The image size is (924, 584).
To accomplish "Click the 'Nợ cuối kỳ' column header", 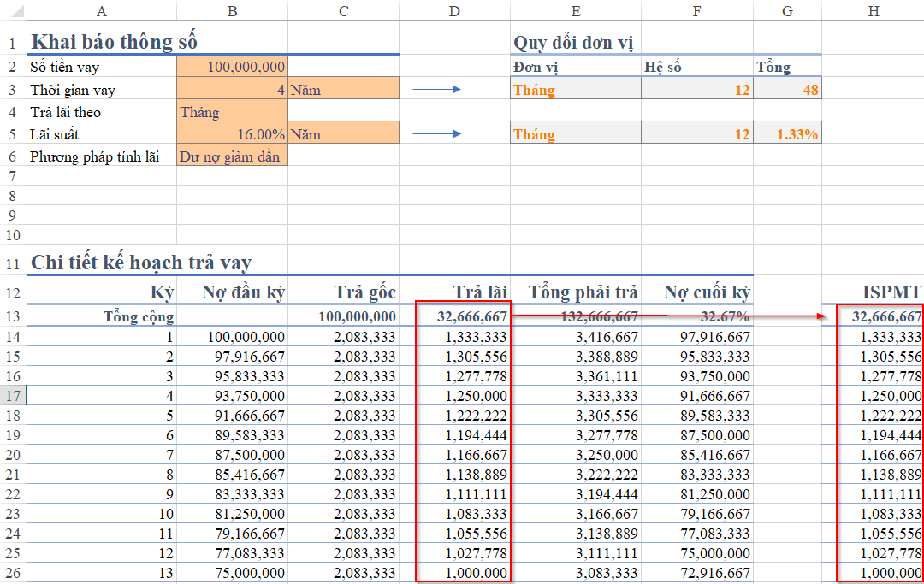I will 697,292.
